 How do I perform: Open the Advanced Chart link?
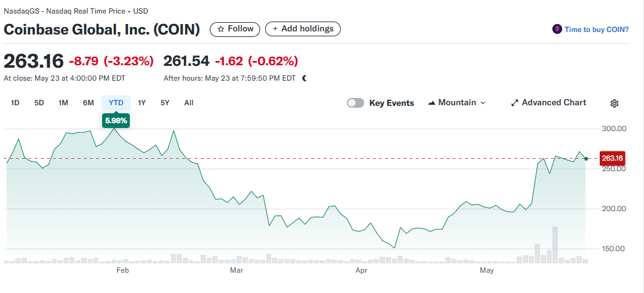(549, 103)
